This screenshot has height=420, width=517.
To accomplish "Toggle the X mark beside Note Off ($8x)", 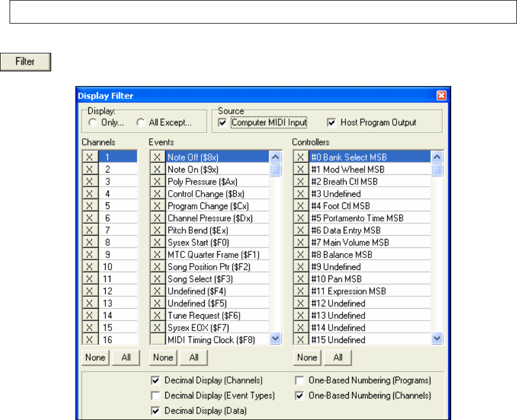I will pos(158,157).
